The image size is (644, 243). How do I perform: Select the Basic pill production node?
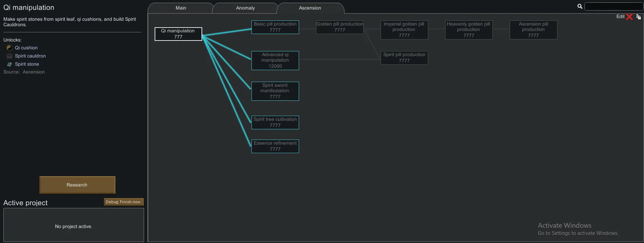pos(275,27)
